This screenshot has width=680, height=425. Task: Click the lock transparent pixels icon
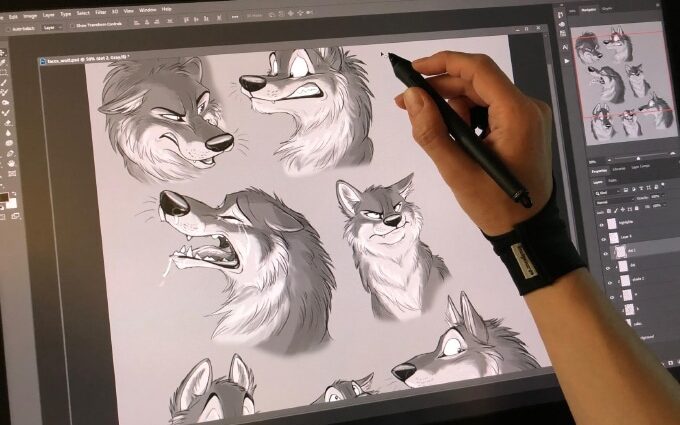click(x=609, y=211)
